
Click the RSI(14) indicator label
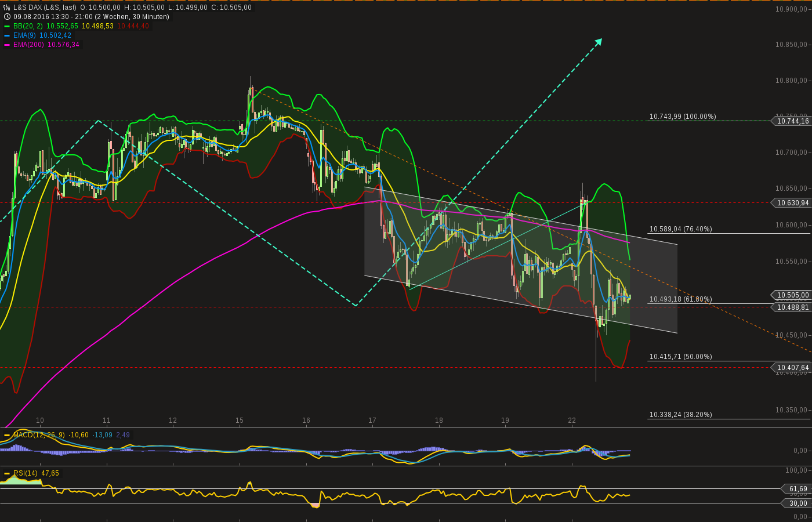(26, 473)
